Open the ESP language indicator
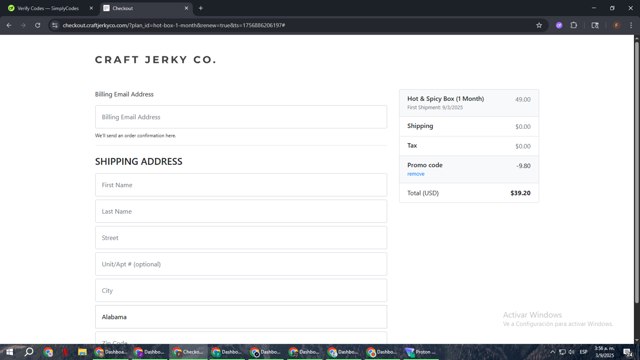The width and height of the screenshot is (640, 360). (584, 352)
